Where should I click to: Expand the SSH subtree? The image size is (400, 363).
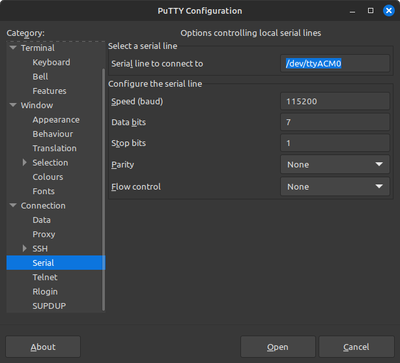click(24, 248)
